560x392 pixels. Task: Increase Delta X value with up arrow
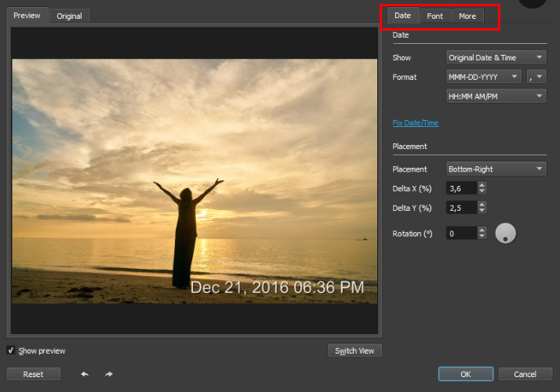[x=482, y=185]
